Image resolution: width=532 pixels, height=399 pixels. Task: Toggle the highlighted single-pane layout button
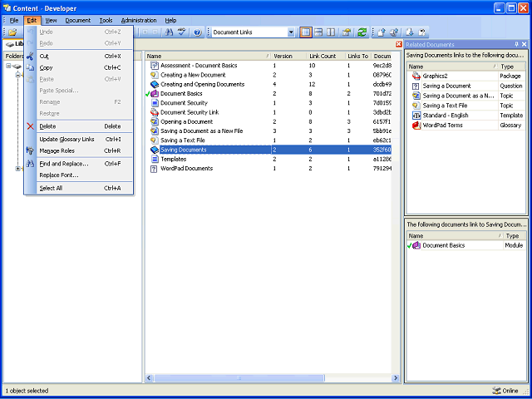pyautogui.click(x=306, y=32)
